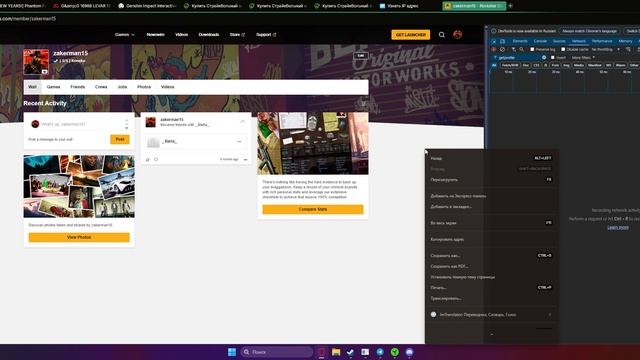Enable the Preserve log checkbox

(x=532, y=49)
